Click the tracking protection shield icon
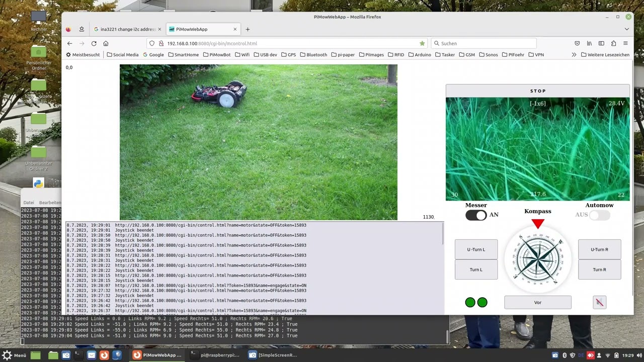This screenshot has height=362, width=644. tap(152, 43)
